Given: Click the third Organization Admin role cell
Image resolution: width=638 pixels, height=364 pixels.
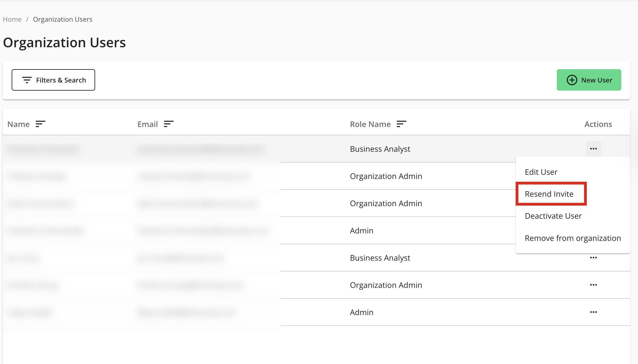Looking at the screenshot, I should tap(386, 285).
